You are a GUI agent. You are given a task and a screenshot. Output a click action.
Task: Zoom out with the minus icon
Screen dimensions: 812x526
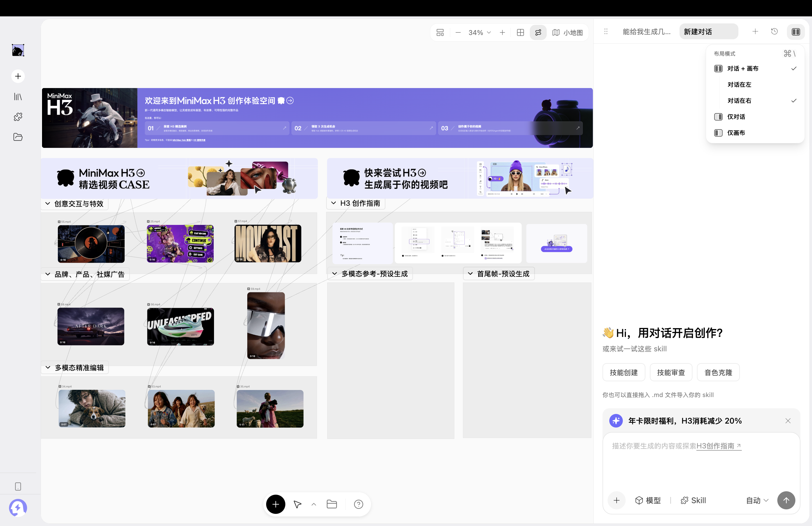[x=458, y=32]
